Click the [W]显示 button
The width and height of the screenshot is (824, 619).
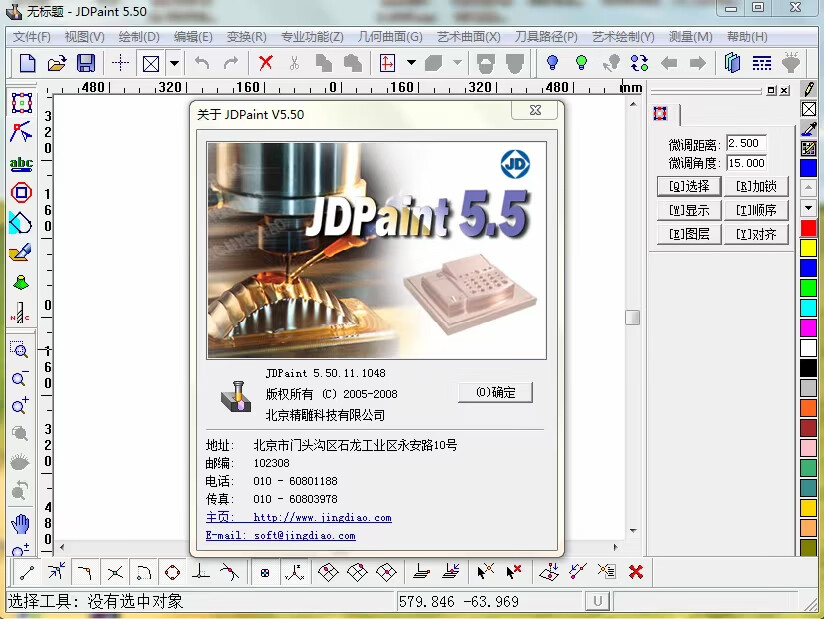point(689,210)
